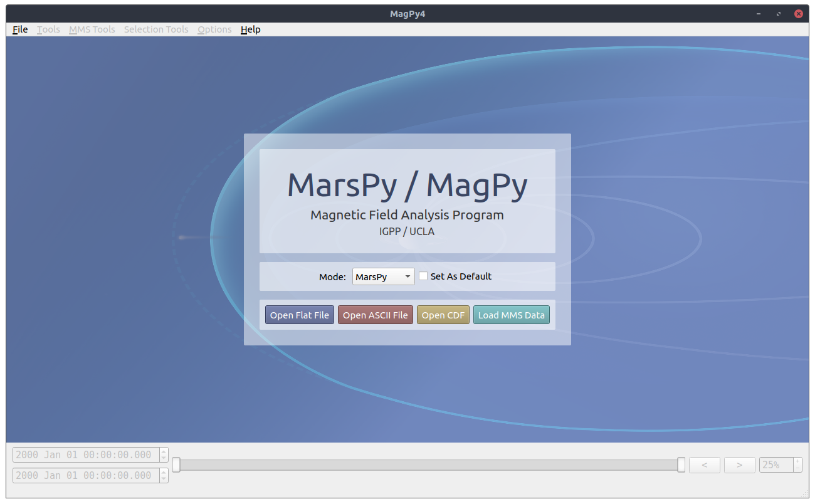Click the start time spinner arrows
Viewport: 815px width, 504px height.
164,455
